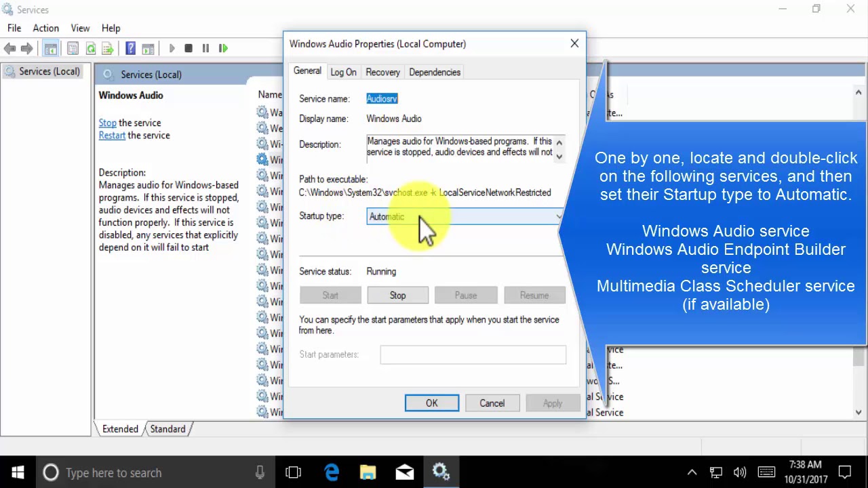Open the Action menu
This screenshot has height=488, width=868.
pos(45,28)
